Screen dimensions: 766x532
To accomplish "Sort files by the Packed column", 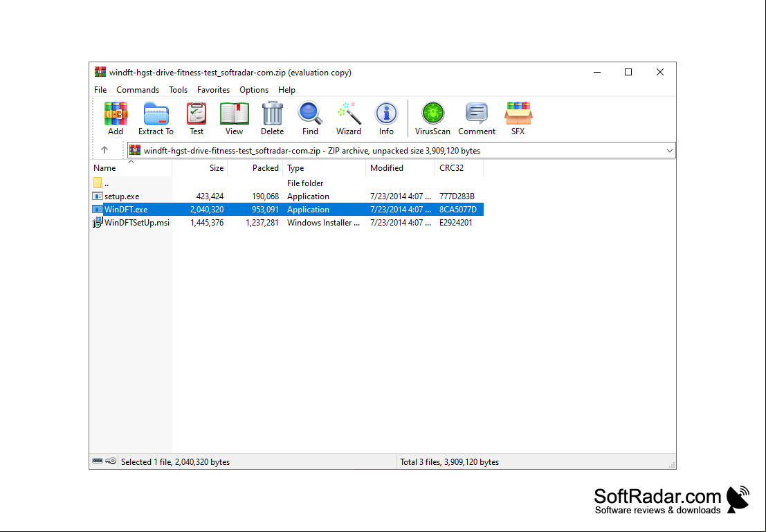I will (x=255, y=168).
